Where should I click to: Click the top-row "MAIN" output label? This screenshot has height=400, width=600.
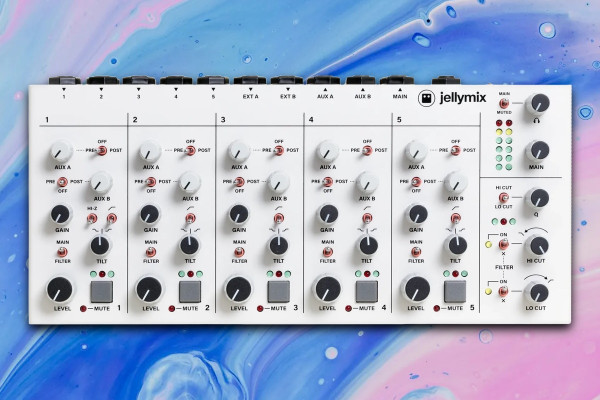400,97
